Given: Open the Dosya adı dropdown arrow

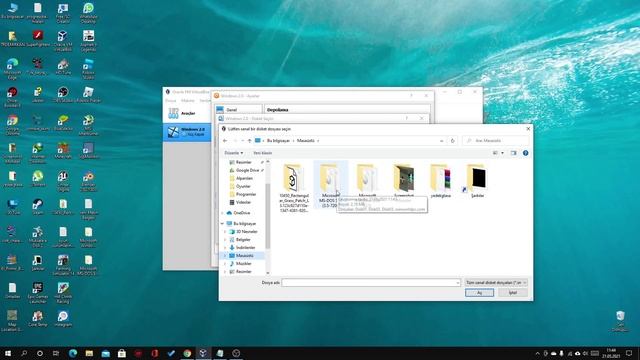Looking at the screenshot, I should point(457,282).
